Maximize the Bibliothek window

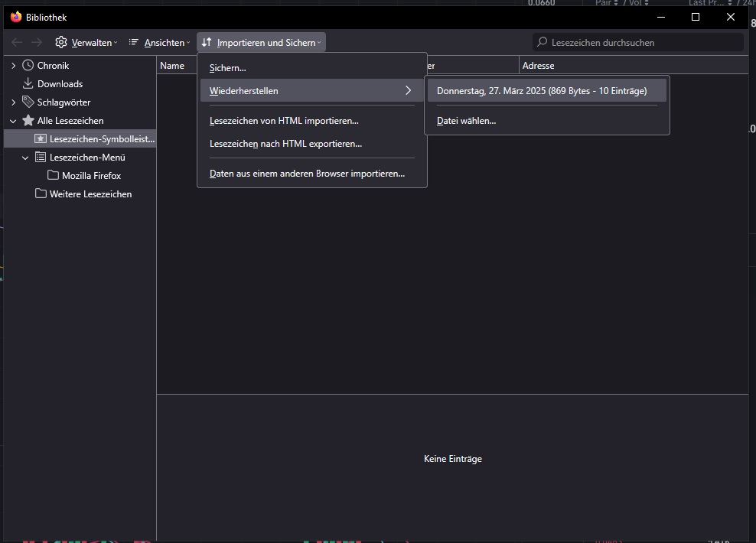coord(696,17)
